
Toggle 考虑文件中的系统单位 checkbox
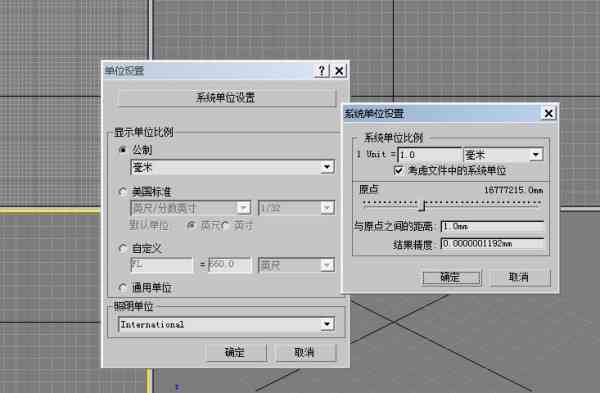pyautogui.click(x=398, y=170)
